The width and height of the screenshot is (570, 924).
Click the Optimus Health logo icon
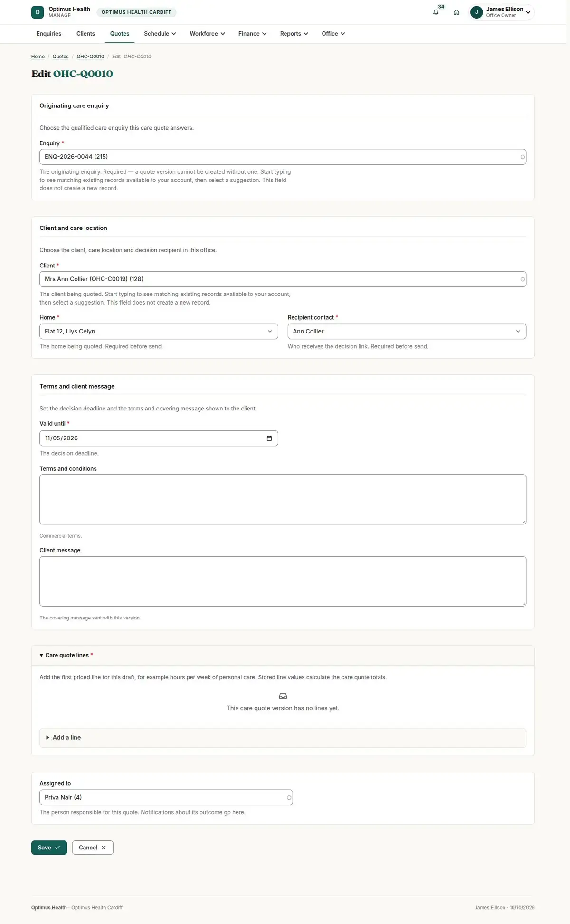coord(38,12)
